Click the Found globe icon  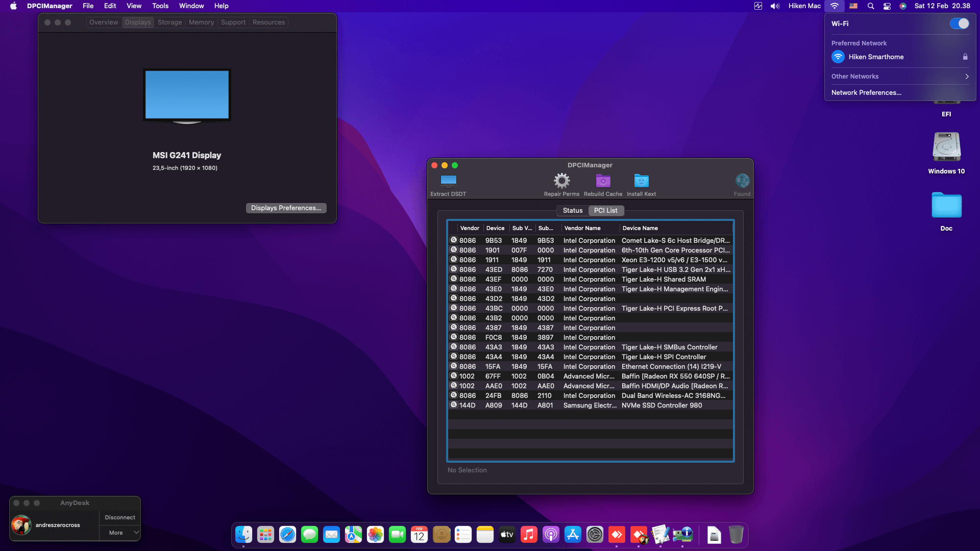point(742,181)
